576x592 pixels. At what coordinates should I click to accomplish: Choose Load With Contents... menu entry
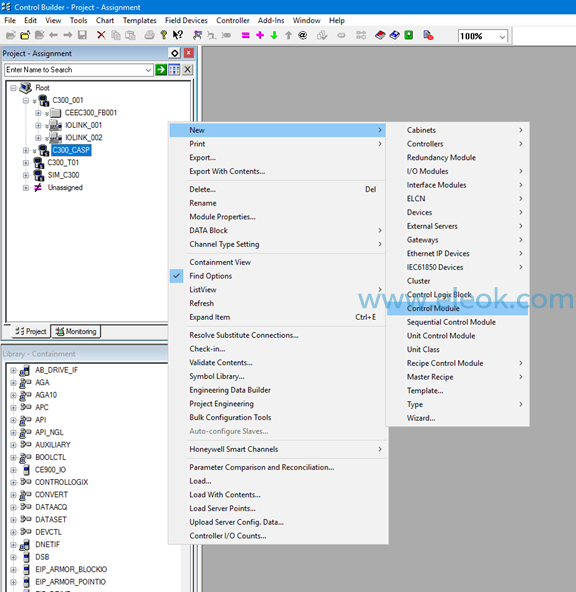pyautogui.click(x=277, y=495)
